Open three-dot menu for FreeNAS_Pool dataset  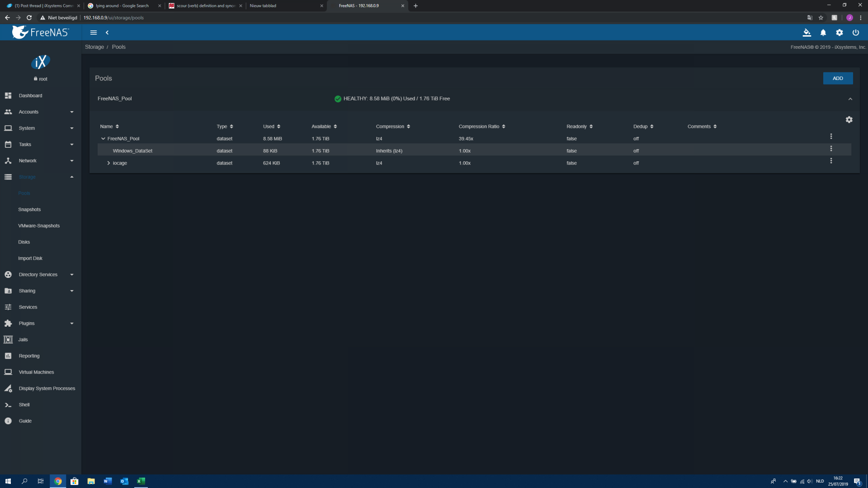(x=831, y=136)
